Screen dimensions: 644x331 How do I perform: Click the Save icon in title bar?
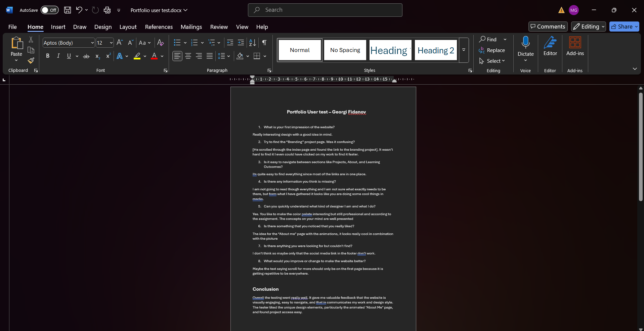click(68, 10)
